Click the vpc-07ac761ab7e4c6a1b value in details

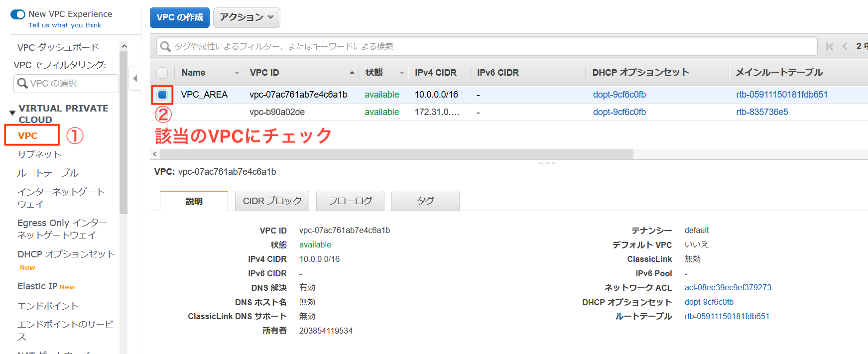click(x=345, y=230)
